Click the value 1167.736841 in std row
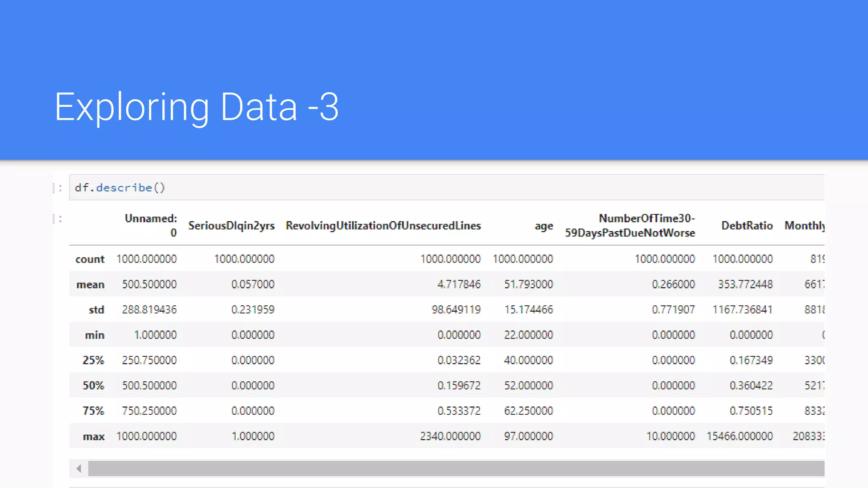The image size is (868, 488). (743, 310)
